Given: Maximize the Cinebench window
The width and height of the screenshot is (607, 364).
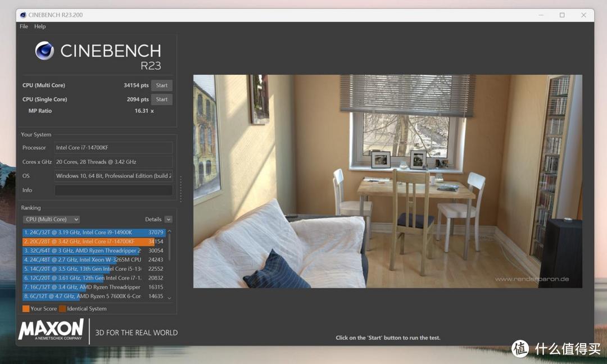Looking at the screenshot, I should click(562, 15).
